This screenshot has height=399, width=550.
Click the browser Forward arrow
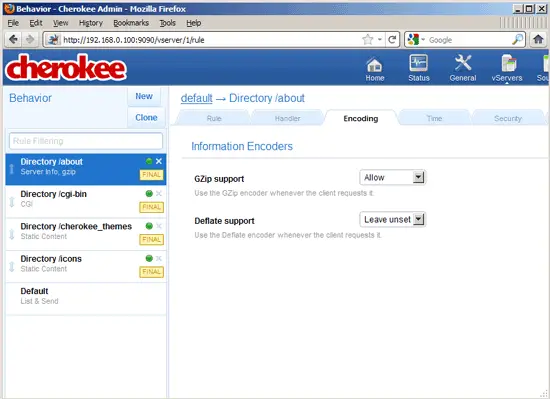(30, 39)
